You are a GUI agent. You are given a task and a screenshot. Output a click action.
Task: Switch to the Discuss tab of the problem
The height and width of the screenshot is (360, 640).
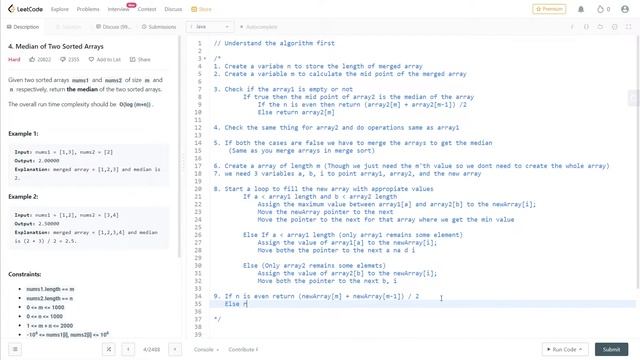(x=113, y=27)
